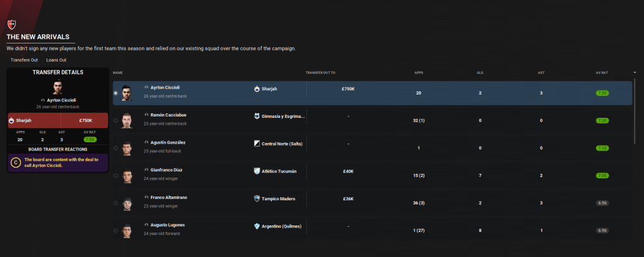Image resolution: width=644 pixels, height=257 pixels.
Task: Click Central Norte (Salta) club badge
Action: tap(257, 143)
